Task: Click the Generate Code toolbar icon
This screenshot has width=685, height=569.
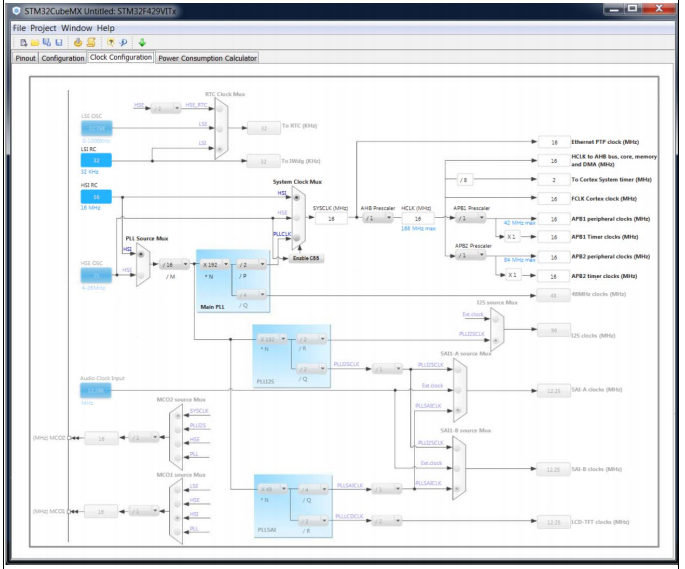Action: (x=78, y=42)
